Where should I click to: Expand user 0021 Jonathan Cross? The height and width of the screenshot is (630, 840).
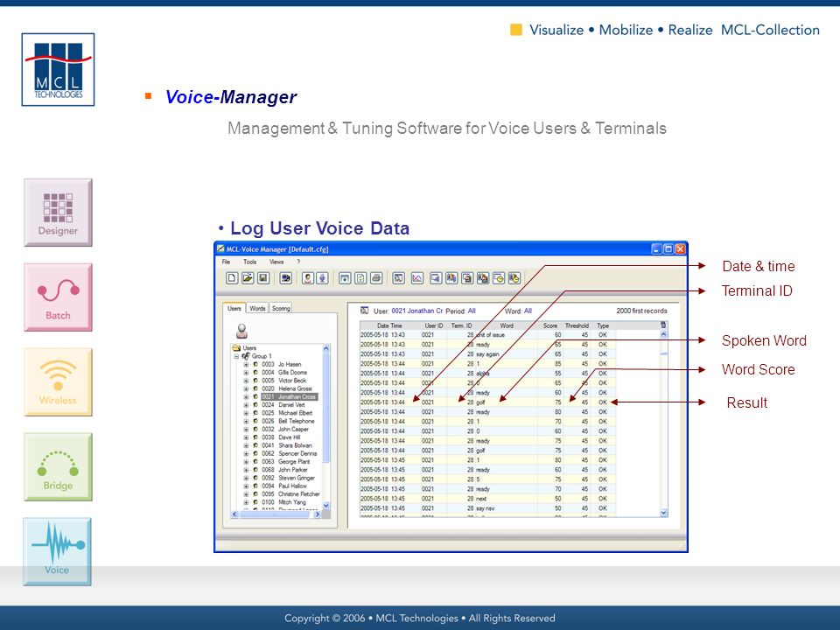[247, 397]
